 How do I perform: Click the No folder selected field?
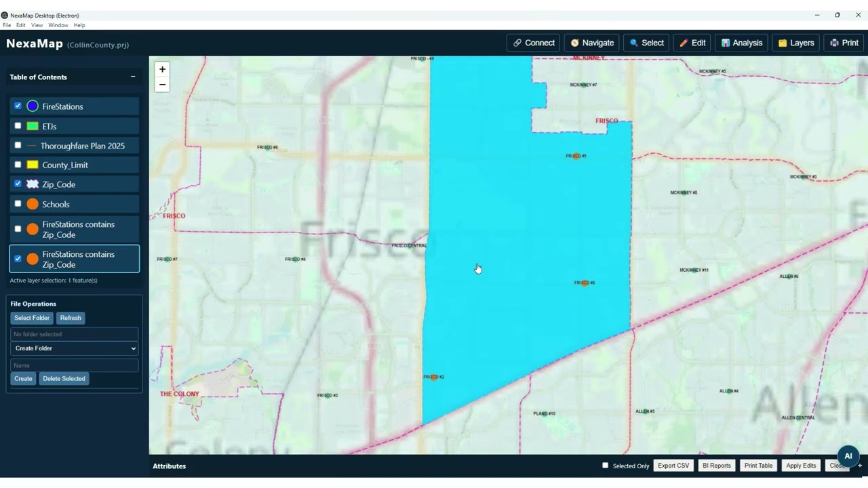[75, 334]
